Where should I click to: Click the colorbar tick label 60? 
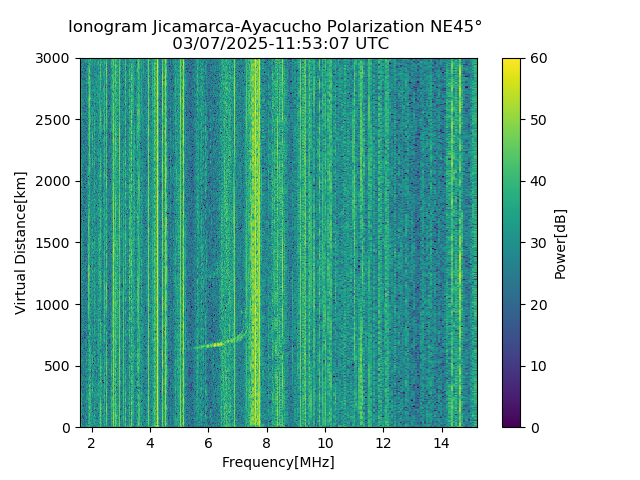point(538,58)
